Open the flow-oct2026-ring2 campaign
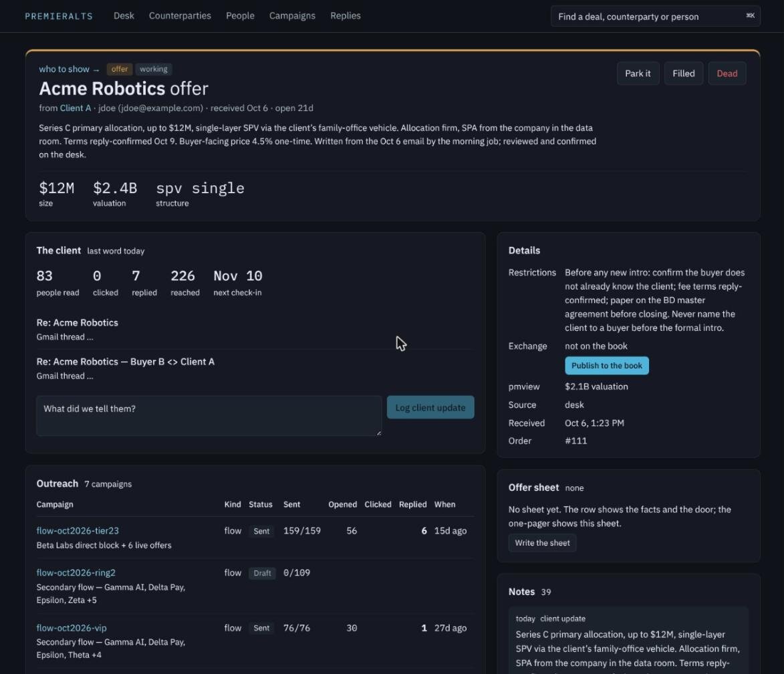This screenshot has width=784, height=674. (76, 573)
